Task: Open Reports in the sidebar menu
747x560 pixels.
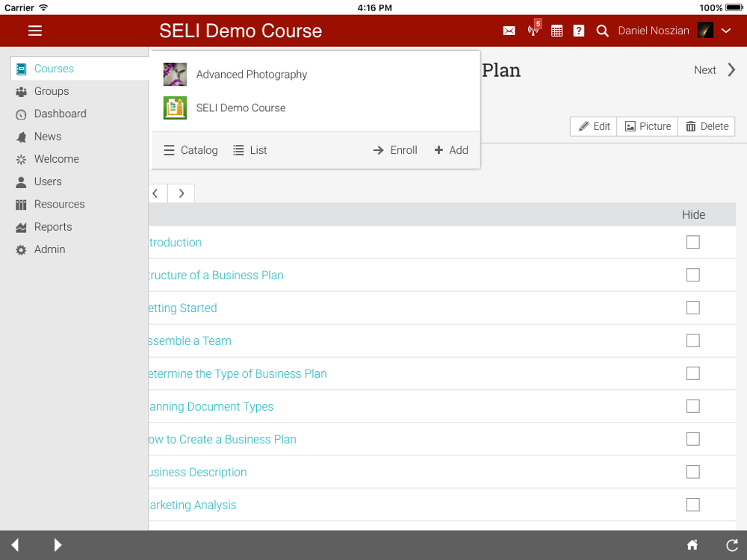Action: [53, 227]
